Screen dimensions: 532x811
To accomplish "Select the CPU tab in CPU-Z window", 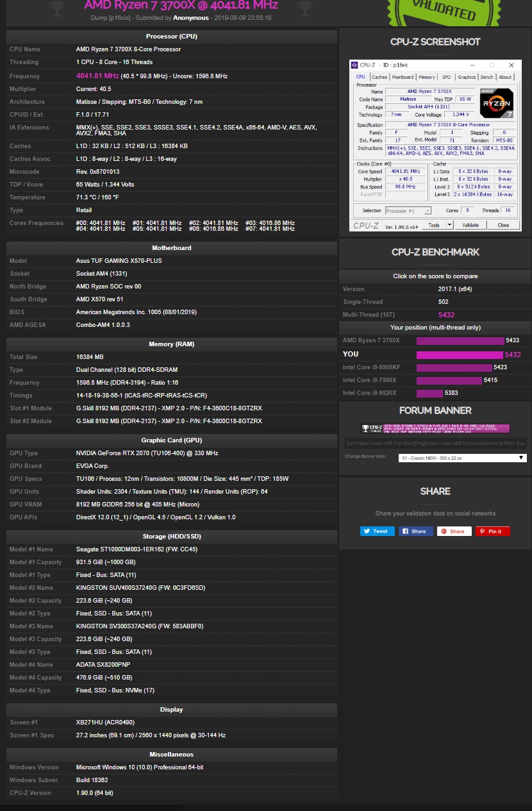I will pyautogui.click(x=360, y=77).
